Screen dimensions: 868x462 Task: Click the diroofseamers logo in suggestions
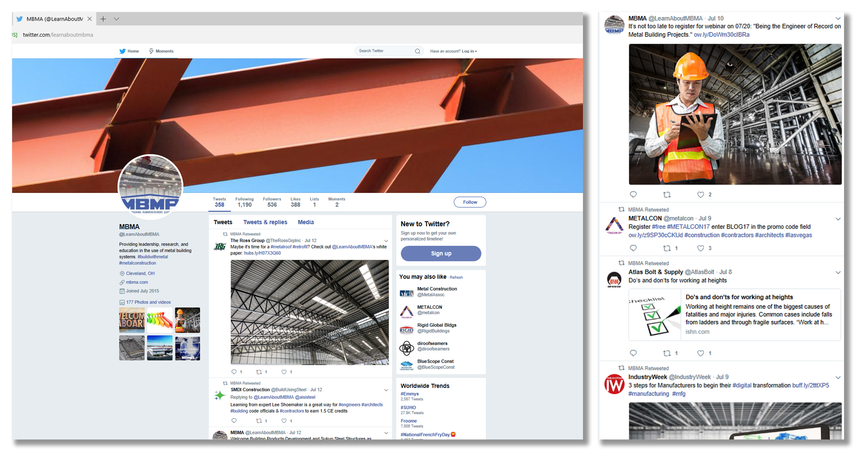[406, 348]
